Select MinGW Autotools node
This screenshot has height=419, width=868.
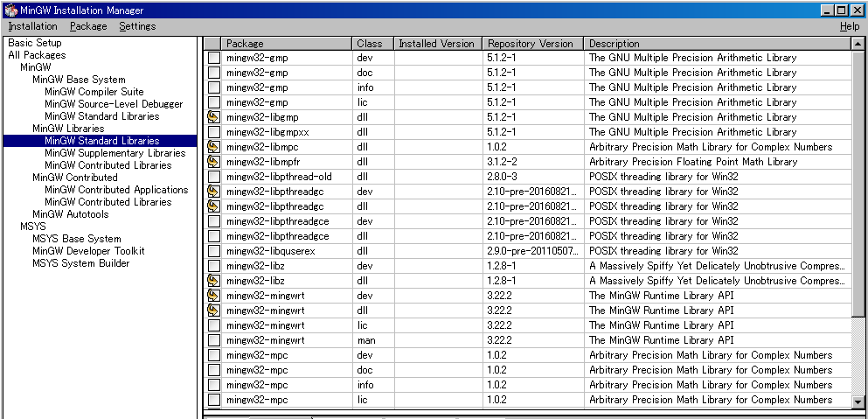coord(70,214)
